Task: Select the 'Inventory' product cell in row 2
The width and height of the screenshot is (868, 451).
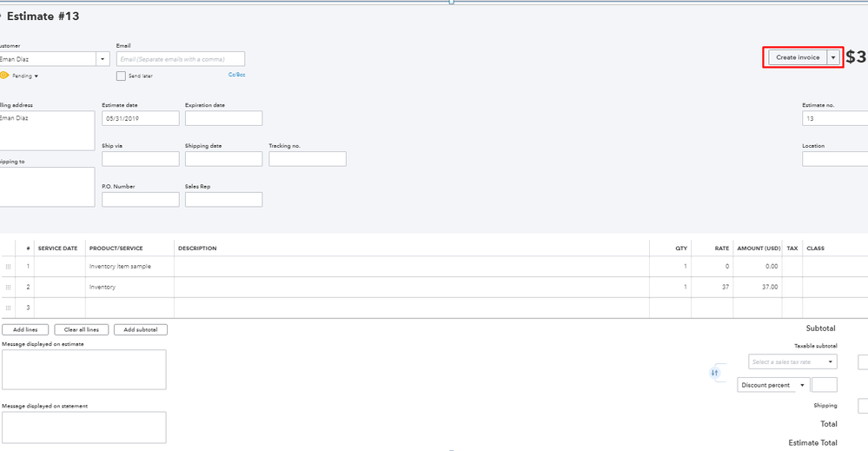Action: click(x=129, y=288)
